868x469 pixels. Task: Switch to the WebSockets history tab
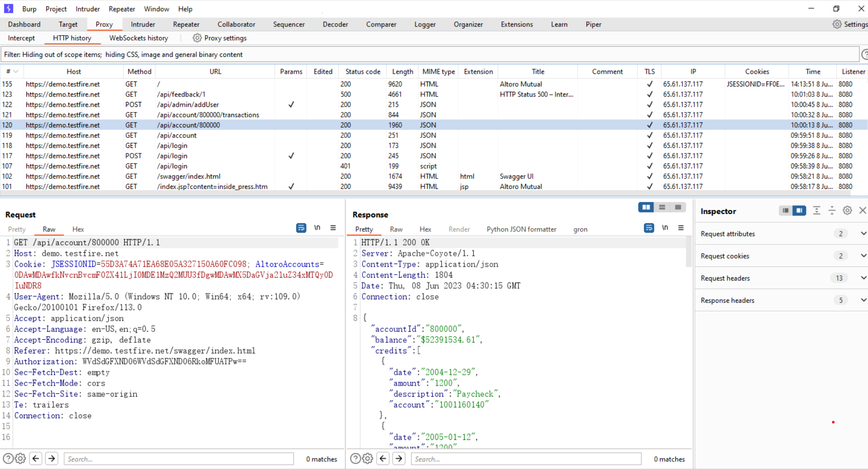click(138, 38)
